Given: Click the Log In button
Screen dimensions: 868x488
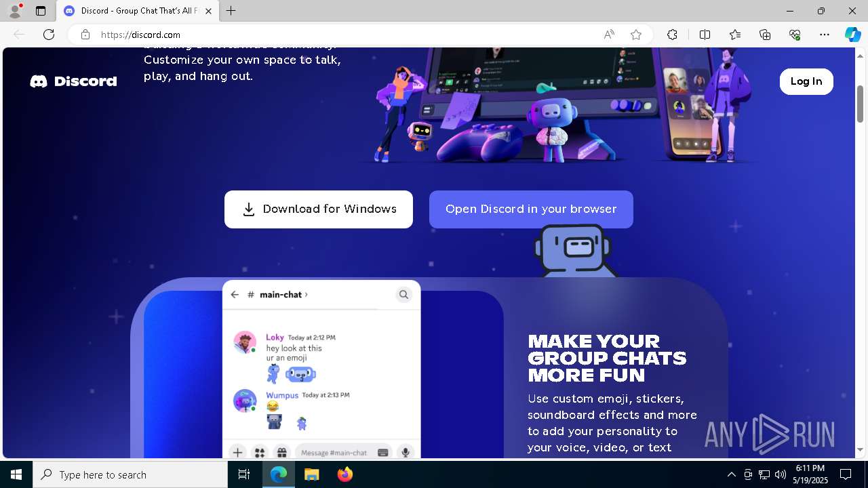Looking at the screenshot, I should pyautogui.click(x=806, y=81).
